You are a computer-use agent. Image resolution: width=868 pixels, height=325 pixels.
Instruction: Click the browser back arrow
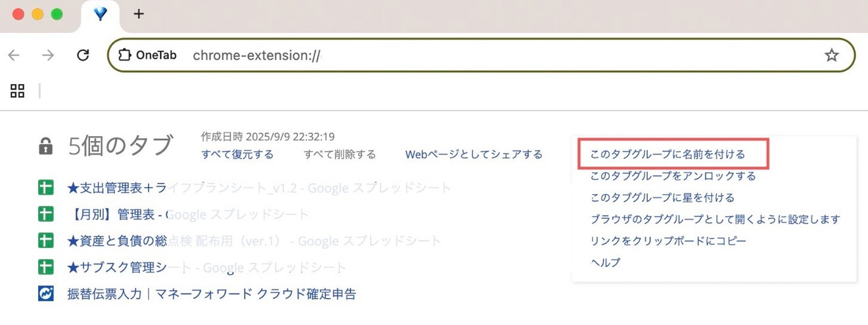coord(14,55)
